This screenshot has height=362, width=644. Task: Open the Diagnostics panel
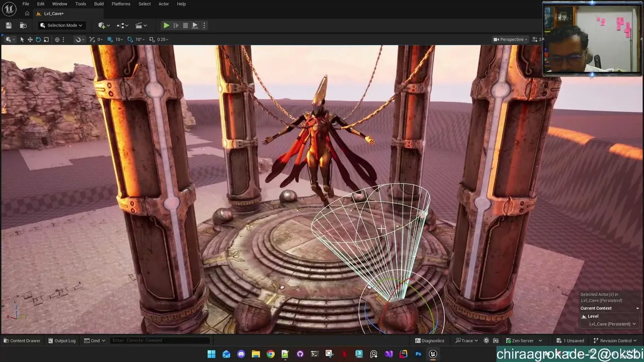(x=430, y=340)
